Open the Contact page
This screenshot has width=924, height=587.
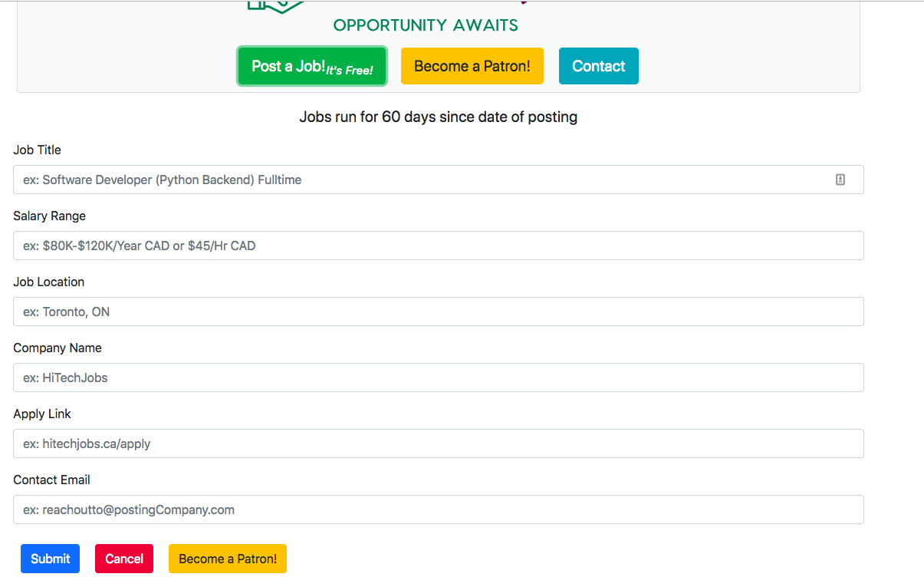click(598, 66)
